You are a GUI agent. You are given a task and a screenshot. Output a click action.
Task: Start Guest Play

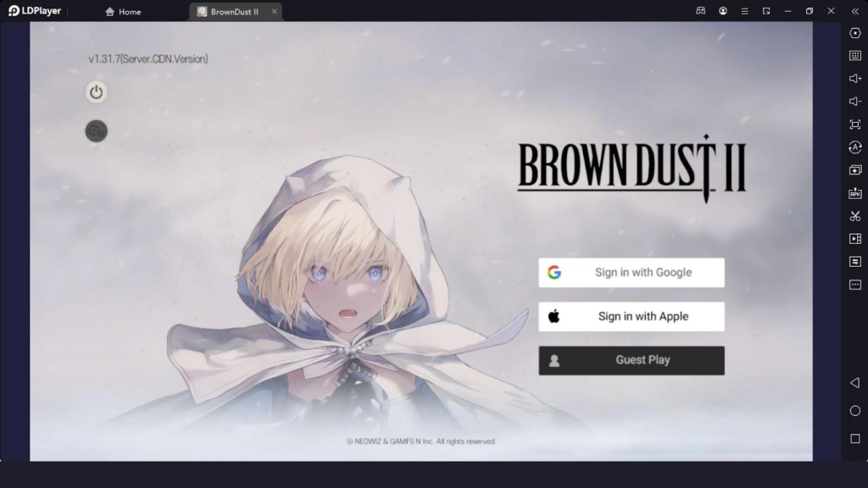point(631,361)
